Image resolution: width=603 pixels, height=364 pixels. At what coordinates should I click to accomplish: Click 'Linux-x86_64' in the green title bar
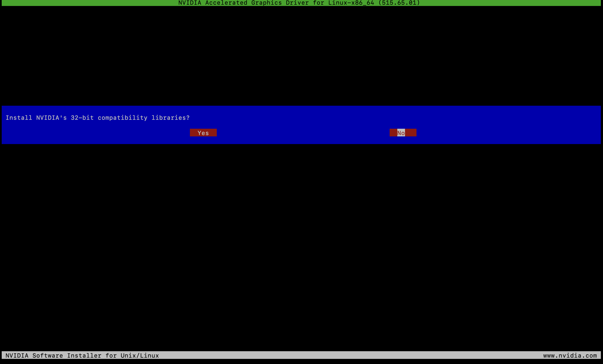pos(351,3)
